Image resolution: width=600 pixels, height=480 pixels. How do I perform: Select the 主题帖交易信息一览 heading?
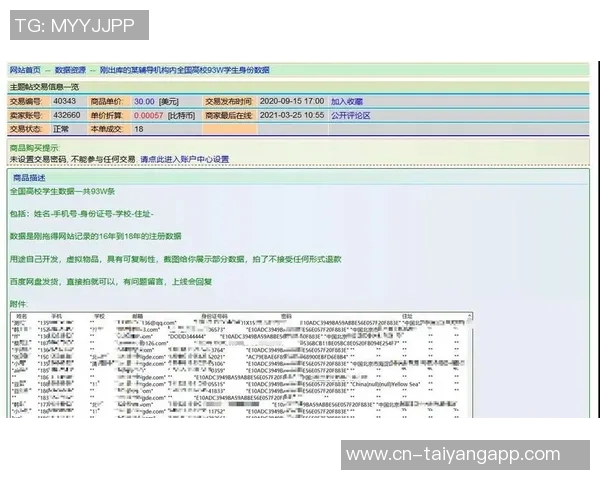(x=44, y=87)
